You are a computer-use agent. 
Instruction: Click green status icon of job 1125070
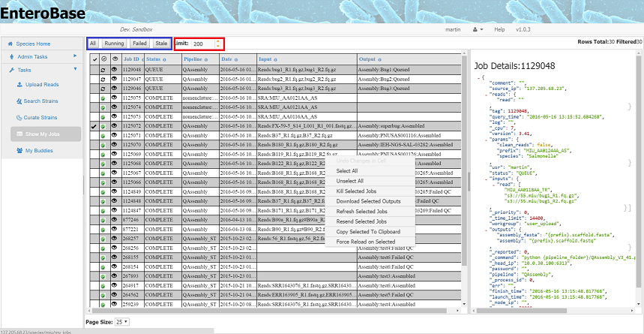103,145
